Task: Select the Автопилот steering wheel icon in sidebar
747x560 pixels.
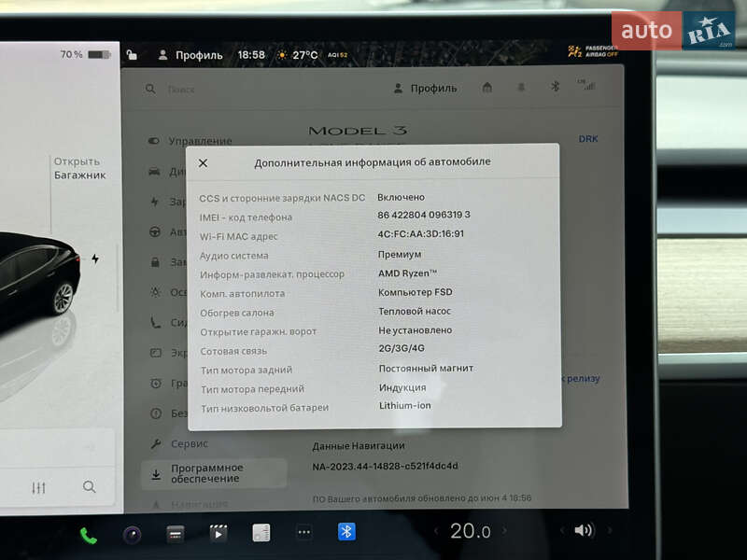Action: pos(155,231)
